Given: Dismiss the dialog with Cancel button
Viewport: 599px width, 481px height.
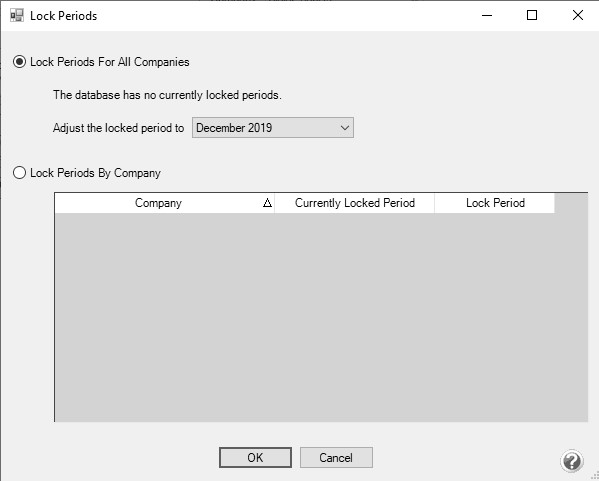Looking at the screenshot, I should click(x=336, y=458).
